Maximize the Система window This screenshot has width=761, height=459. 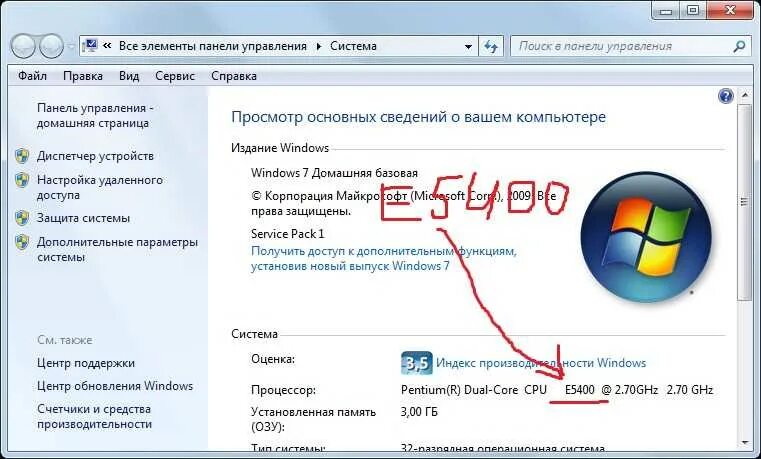pyautogui.click(x=693, y=11)
